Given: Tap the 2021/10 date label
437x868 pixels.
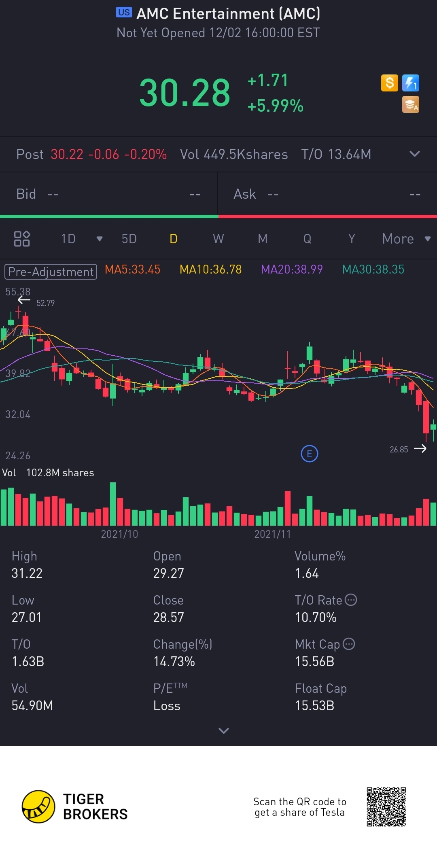Looking at the screenshot, I should click(x=119, y=534).
